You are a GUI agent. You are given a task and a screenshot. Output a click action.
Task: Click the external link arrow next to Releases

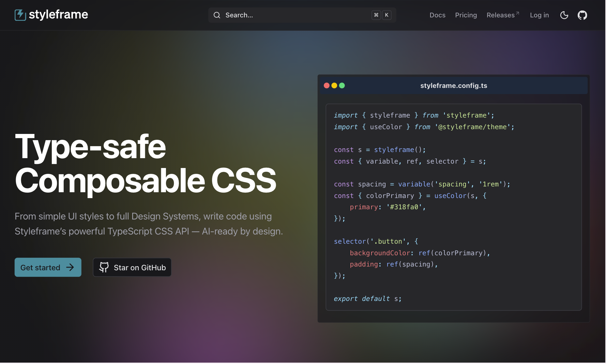point(517,13)
